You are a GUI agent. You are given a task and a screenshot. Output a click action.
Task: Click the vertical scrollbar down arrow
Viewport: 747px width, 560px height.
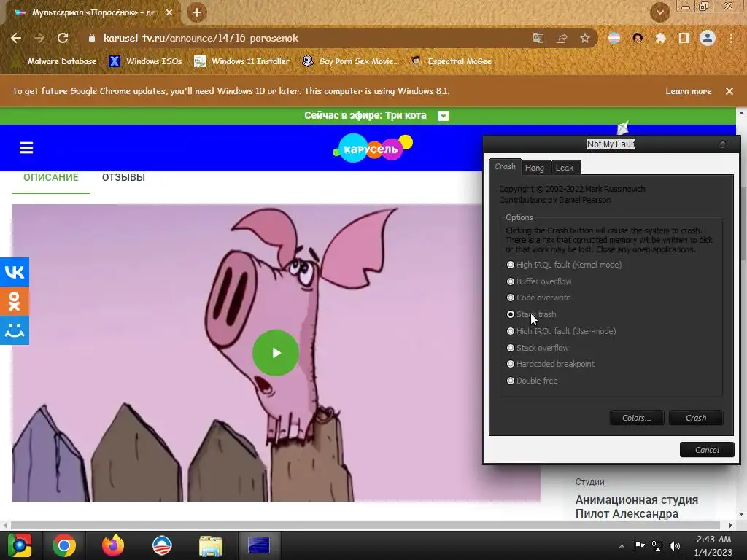point(741,514)
